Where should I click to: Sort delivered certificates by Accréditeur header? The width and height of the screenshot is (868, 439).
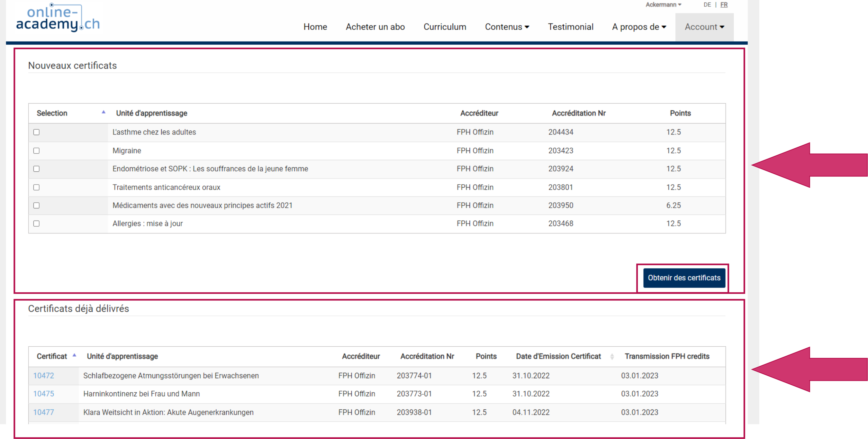pyautogui.click(x=361, y=357)
